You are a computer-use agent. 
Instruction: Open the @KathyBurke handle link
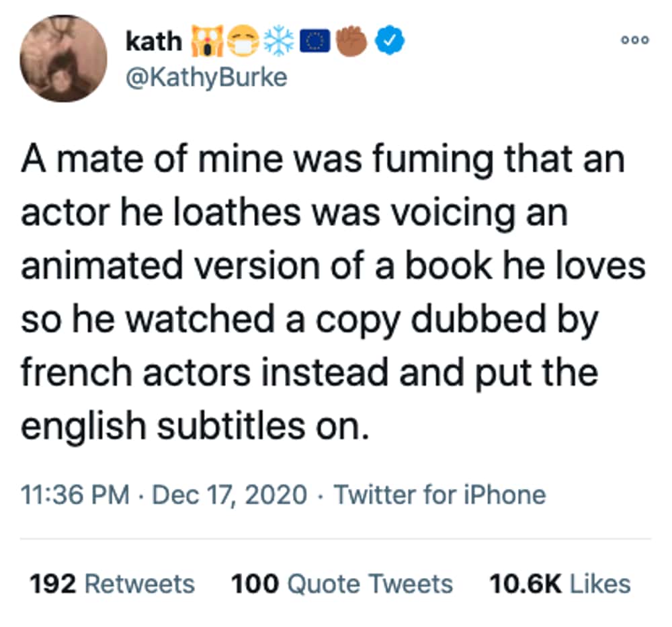click(206, 78)
